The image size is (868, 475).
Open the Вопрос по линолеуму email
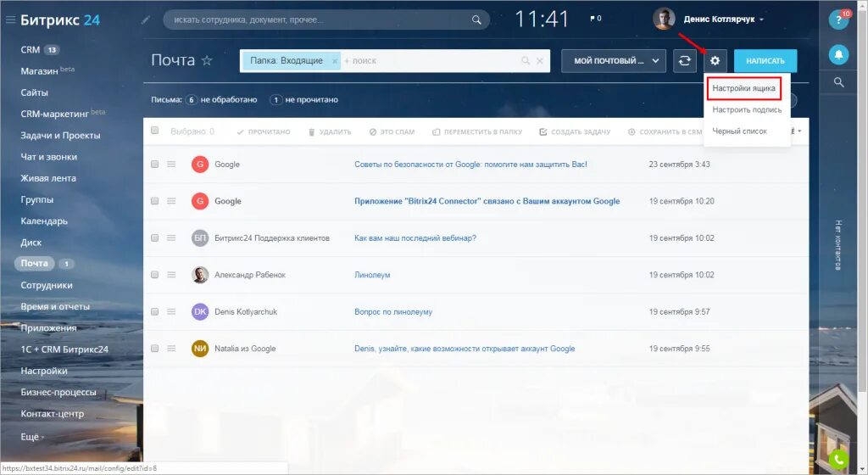click(x=393, y=311)
